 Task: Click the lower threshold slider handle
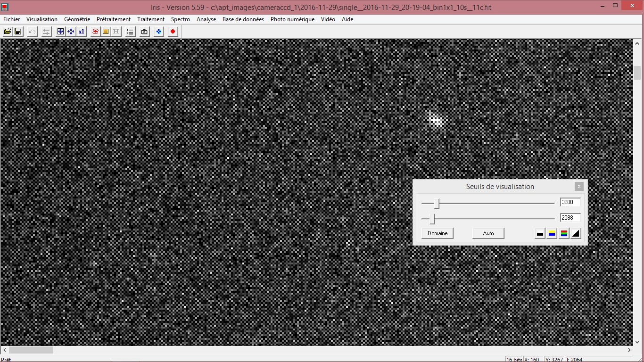(432, 219)
